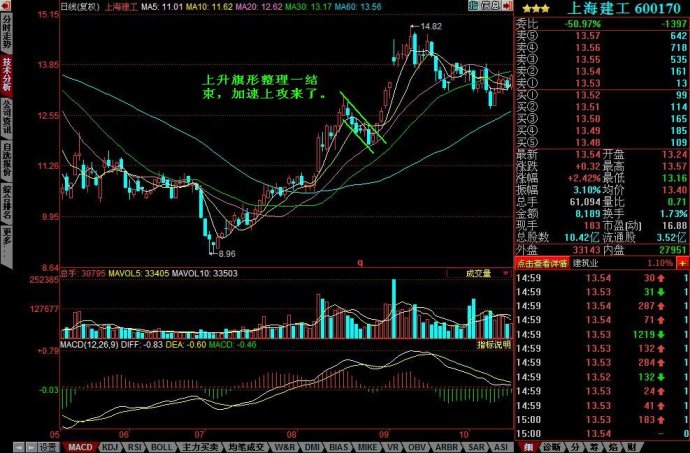690x453 pixels.
Task: Click the left scroll arrow before 设置
Action: pos(18,448)
